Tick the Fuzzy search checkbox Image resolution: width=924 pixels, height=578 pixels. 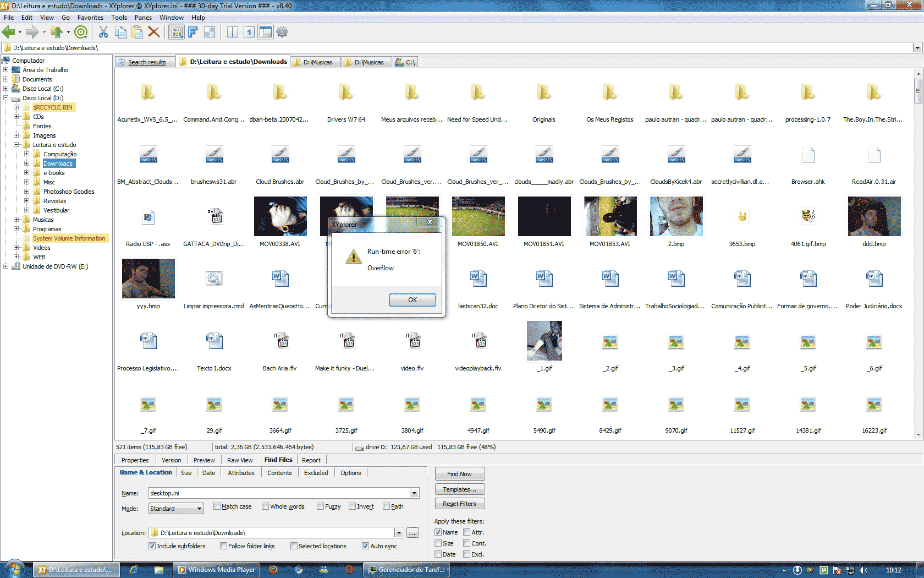tap(321, 506)
